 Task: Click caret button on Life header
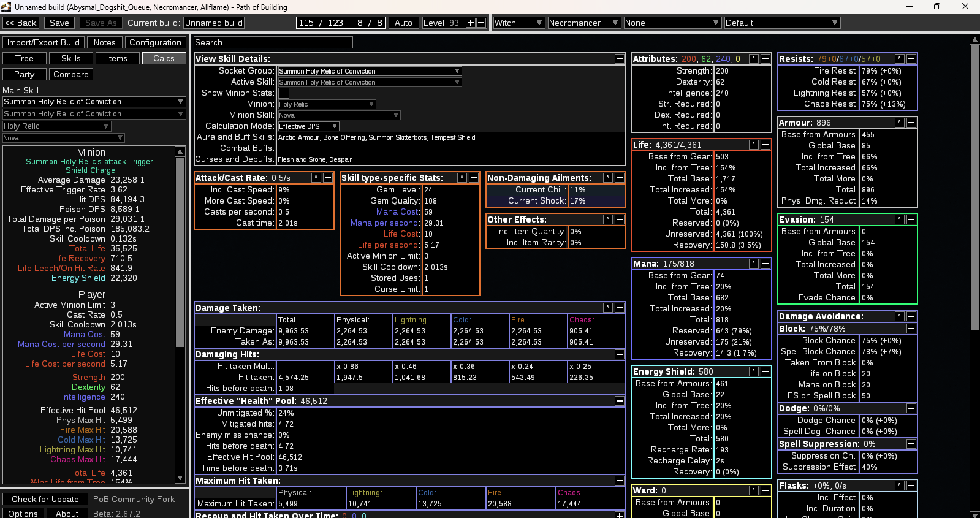click(x=754, y=145)
